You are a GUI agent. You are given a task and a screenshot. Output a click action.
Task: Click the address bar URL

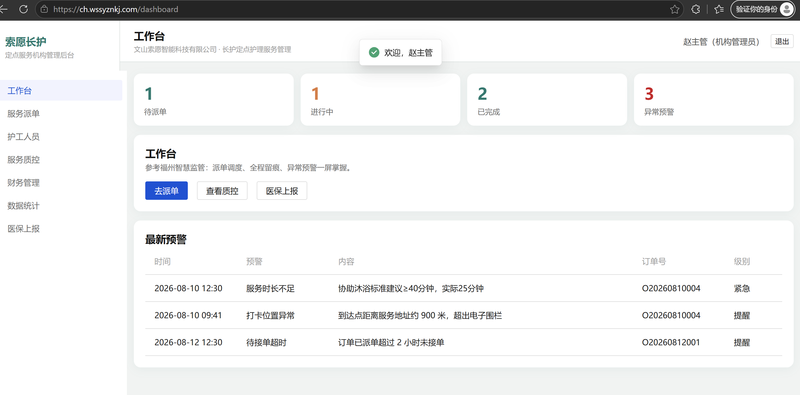click(x=116, y=9)
